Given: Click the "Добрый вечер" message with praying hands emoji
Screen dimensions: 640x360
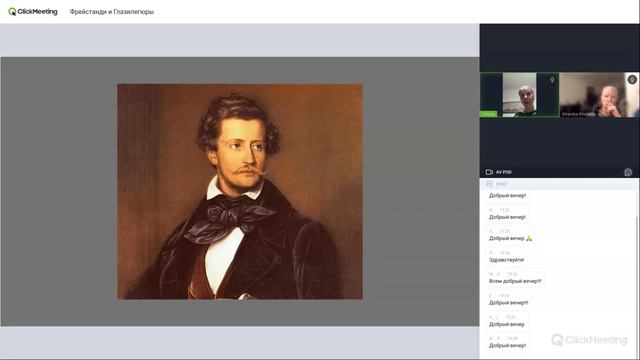Looking at the screenshot, I should click(x=511, y=238).
